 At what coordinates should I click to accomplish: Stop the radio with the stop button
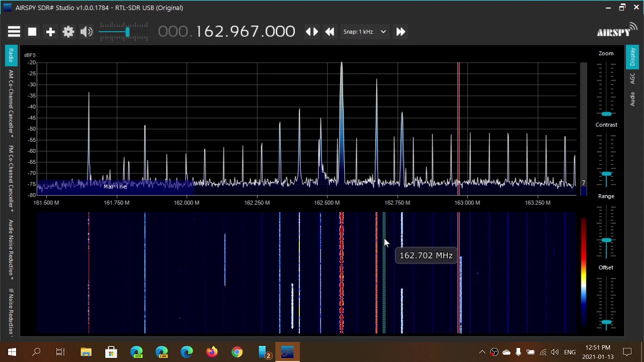coord(32,32)
